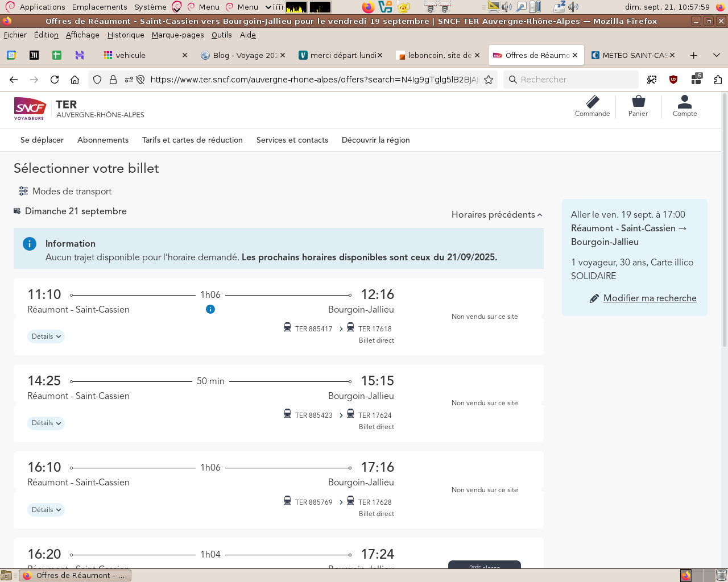
Task: Open the Historique menu in Firefox
Action: click(126, 35)
